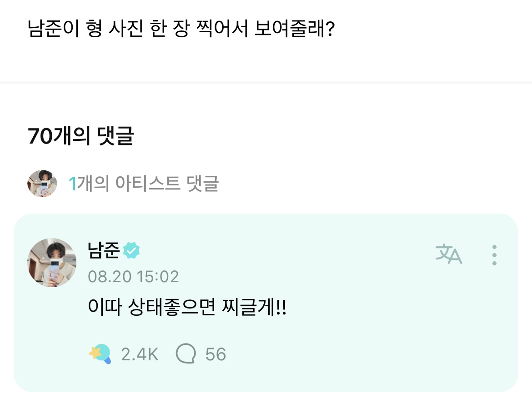Click the verified badge beside 남준
Screen dimensions: 532x403
pos(132,250)
